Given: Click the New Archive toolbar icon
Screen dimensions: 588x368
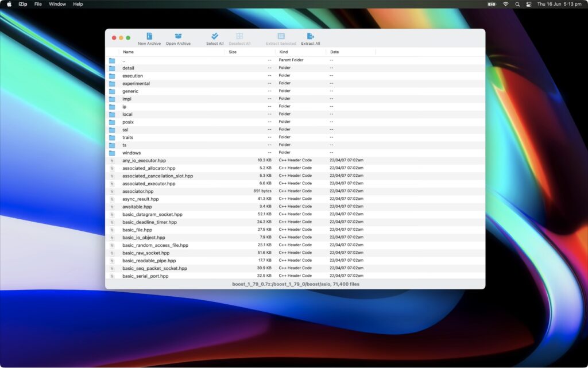Looking at the screenshot, I should click(x=149, y=36).
